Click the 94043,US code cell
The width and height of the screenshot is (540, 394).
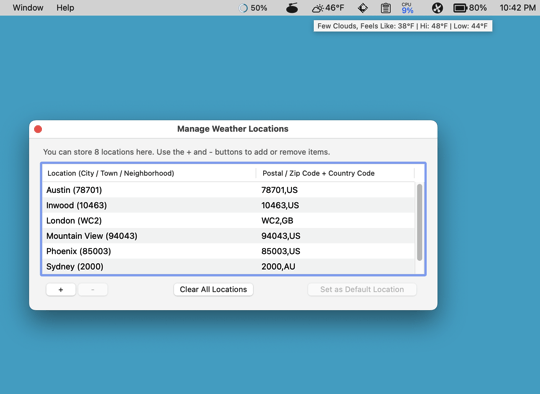(281, 236)
